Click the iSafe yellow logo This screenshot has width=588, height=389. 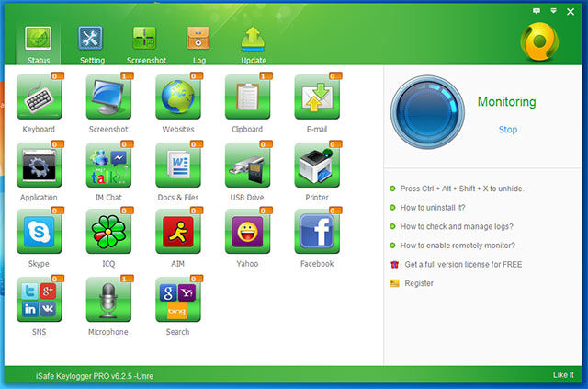tap(539, 41)
